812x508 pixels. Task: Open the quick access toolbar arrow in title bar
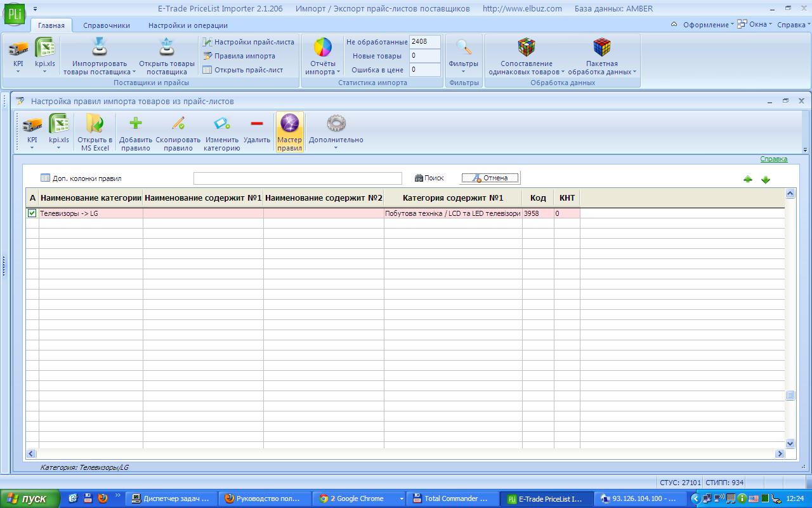(35, 9)
